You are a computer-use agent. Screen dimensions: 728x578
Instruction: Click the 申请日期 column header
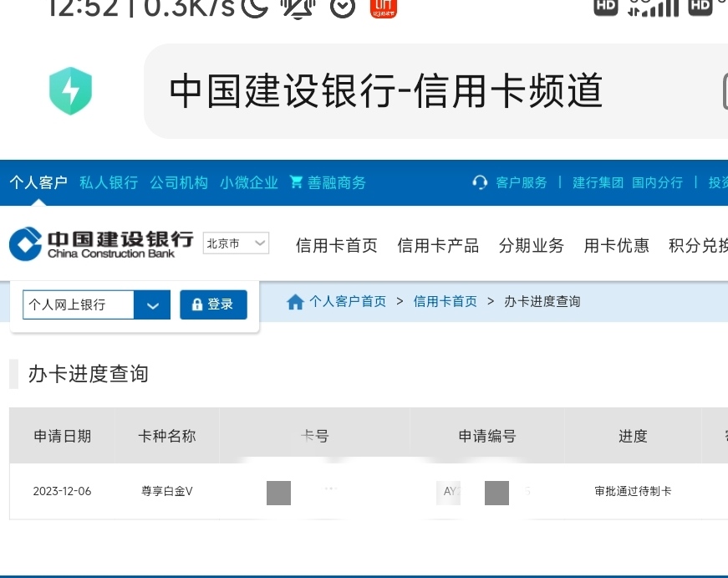(x=62, y=437)
